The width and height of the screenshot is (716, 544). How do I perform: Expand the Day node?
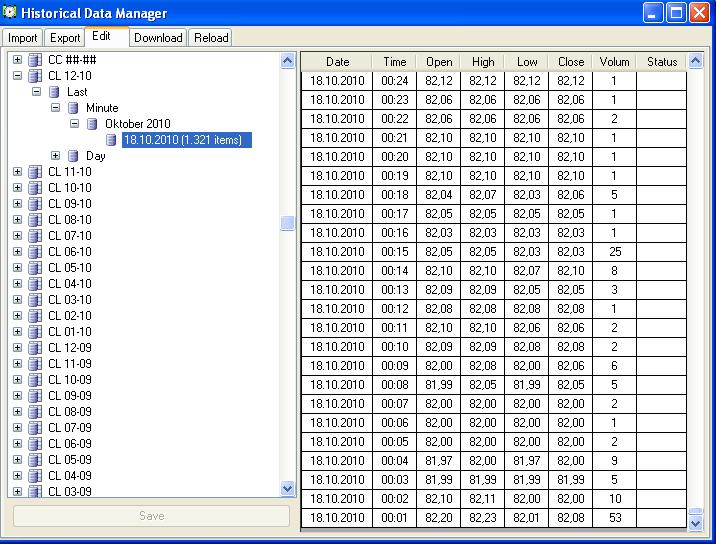(55, 156)
